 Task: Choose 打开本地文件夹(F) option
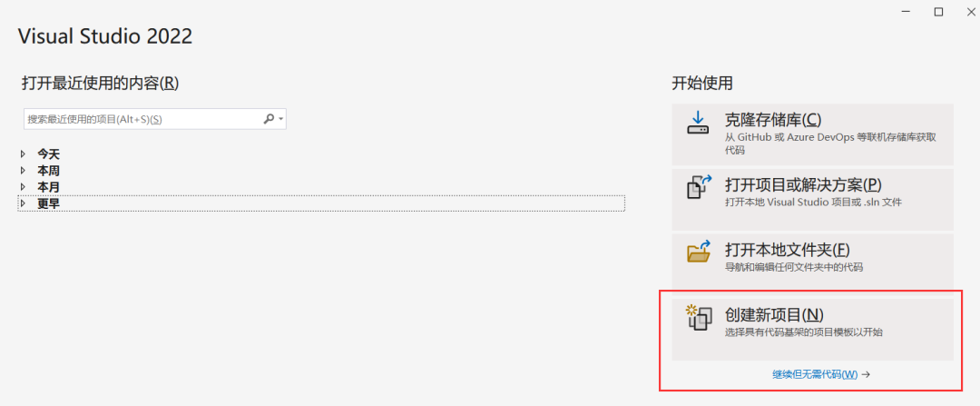tap(812, 263)
